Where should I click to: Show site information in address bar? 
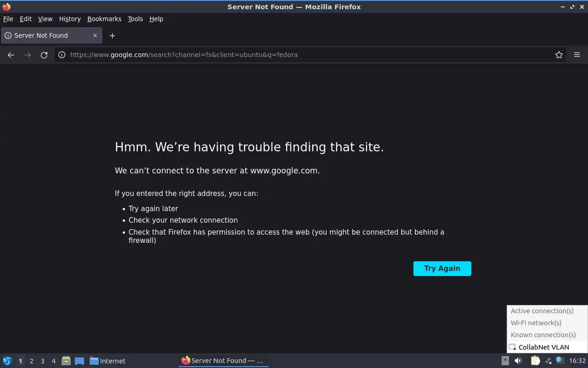tap(62, 55)
